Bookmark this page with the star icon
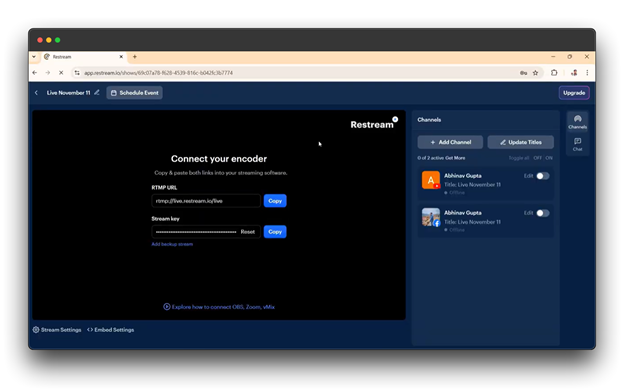This screenshot has width=624, height=392. point(536,73)
